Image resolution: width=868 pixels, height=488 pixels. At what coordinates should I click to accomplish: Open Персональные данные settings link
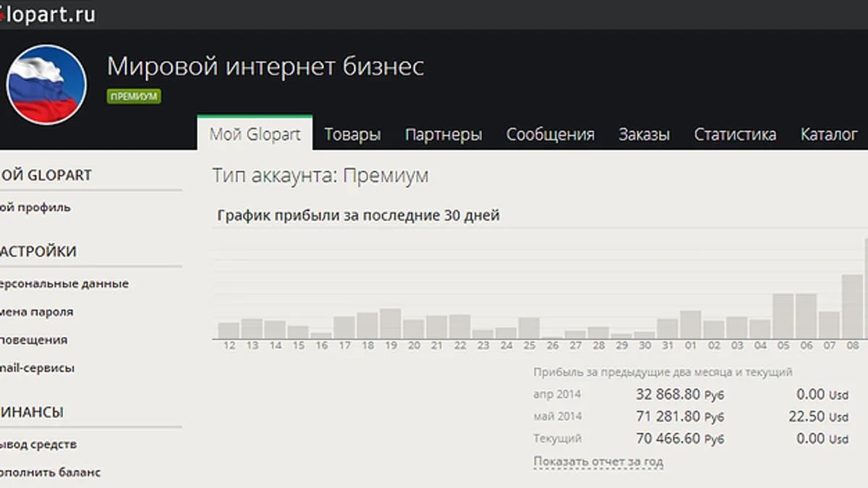64,284
